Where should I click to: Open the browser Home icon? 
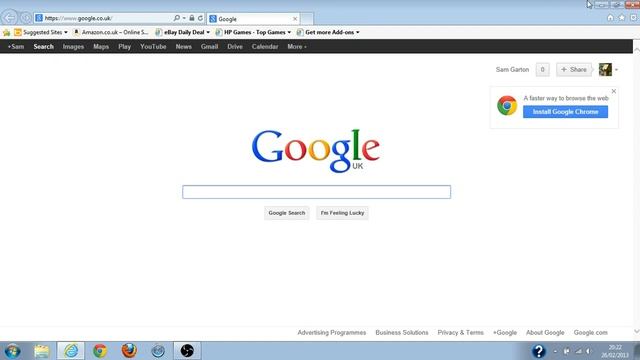click(x=610, y=18)
